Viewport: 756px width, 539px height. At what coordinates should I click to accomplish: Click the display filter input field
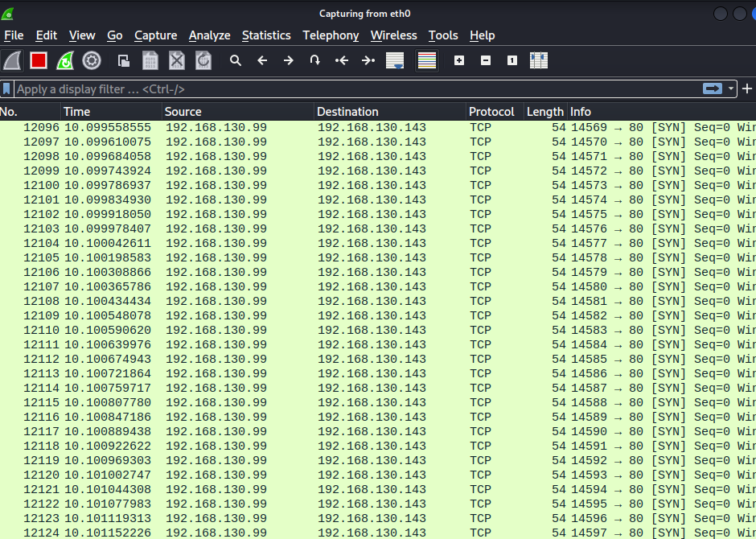click(x=357, y=89)
